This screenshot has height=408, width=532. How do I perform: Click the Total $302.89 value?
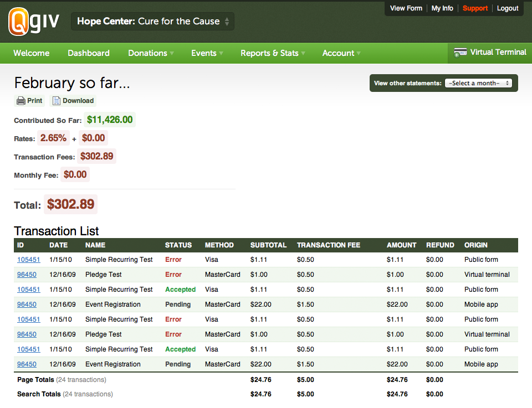pyautogui.click(x=70, y=204)
